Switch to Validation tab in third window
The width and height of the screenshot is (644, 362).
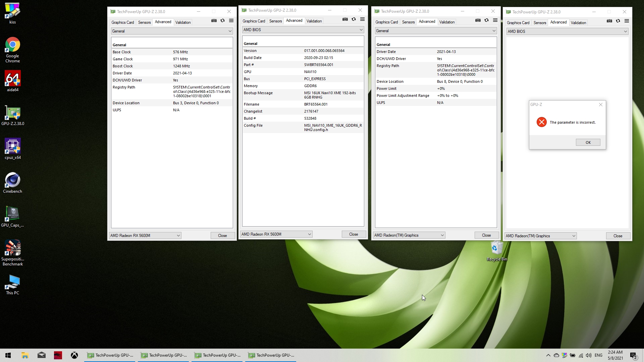coord(447,22)
